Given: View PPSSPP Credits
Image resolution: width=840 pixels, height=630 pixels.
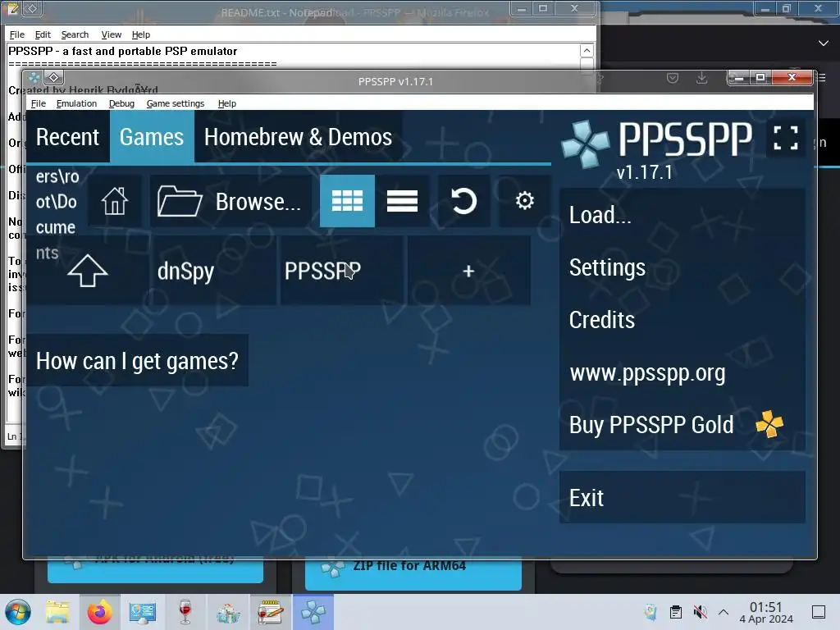Looking at the screenshot, I should point(682,320).
